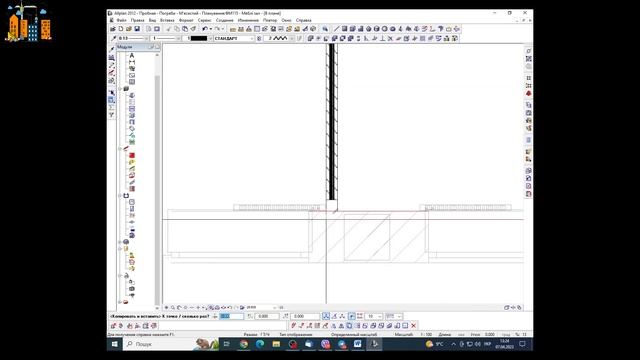Click the Redo arrow icon
This screenshot has width=640, height=360.
[x=218, y=29]
